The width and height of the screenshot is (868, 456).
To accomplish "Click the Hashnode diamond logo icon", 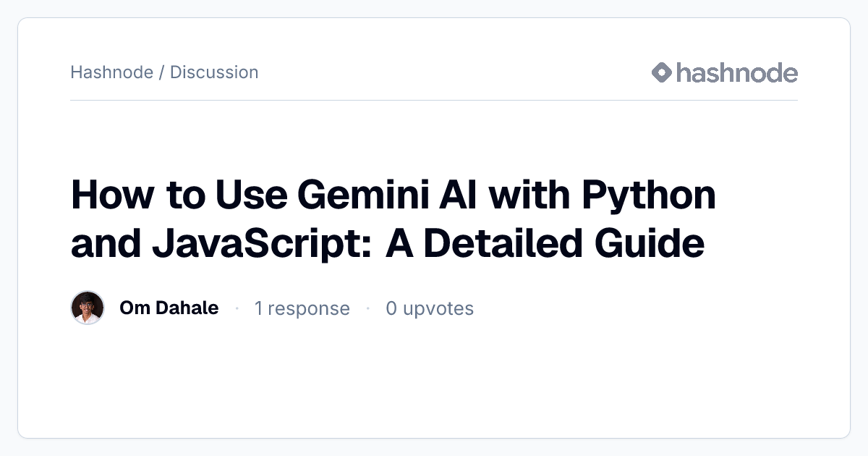I will point(662,72).
